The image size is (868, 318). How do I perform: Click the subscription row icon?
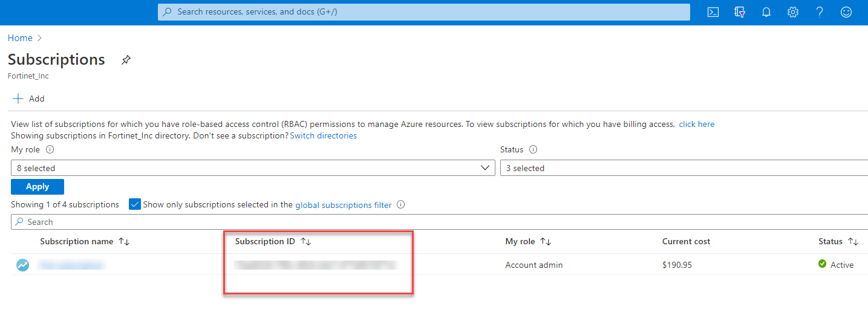(x=22, y=265)
